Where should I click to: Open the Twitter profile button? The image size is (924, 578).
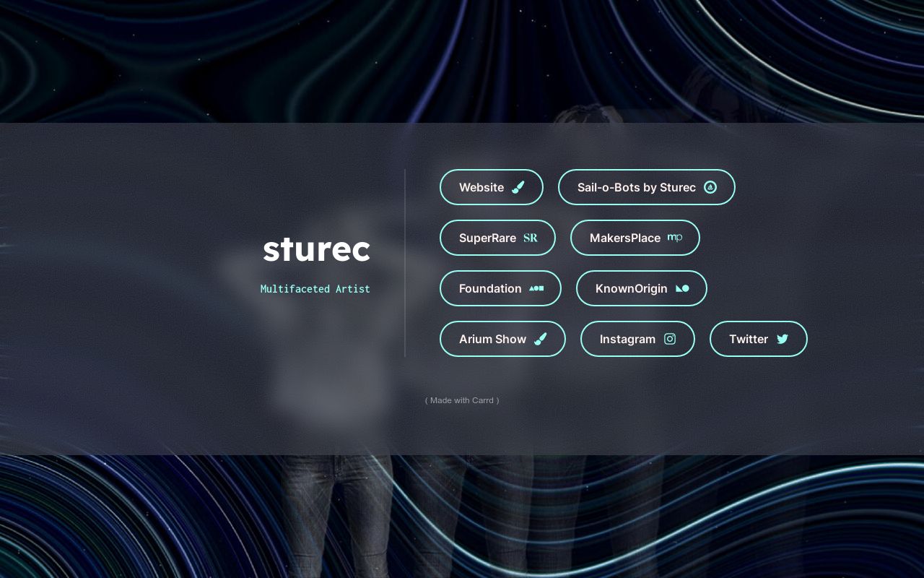click(758, 339)
